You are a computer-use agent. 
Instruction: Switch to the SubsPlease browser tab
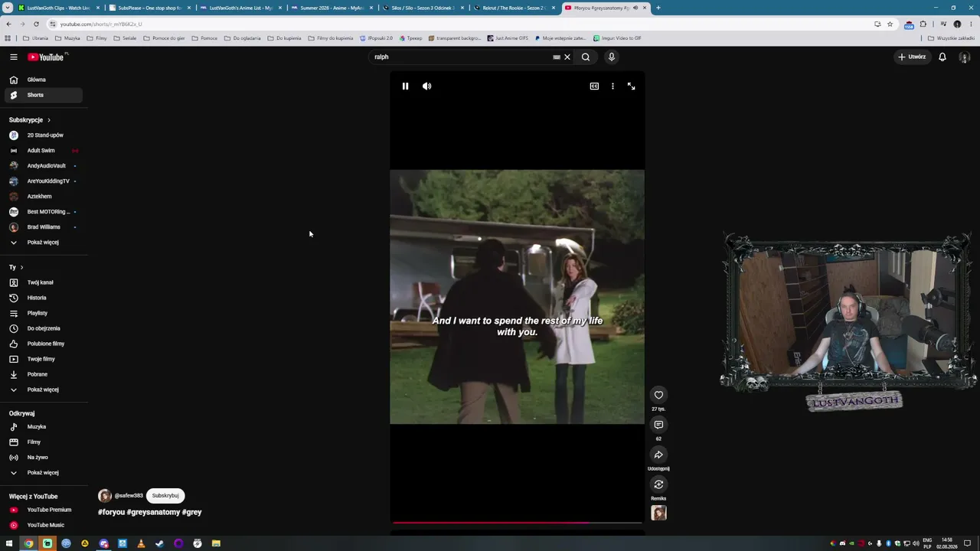150,8
